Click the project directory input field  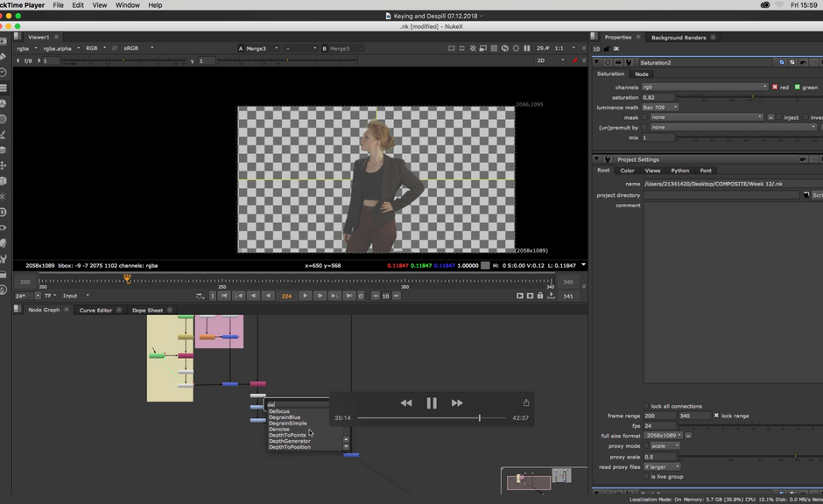coord(722,195)
